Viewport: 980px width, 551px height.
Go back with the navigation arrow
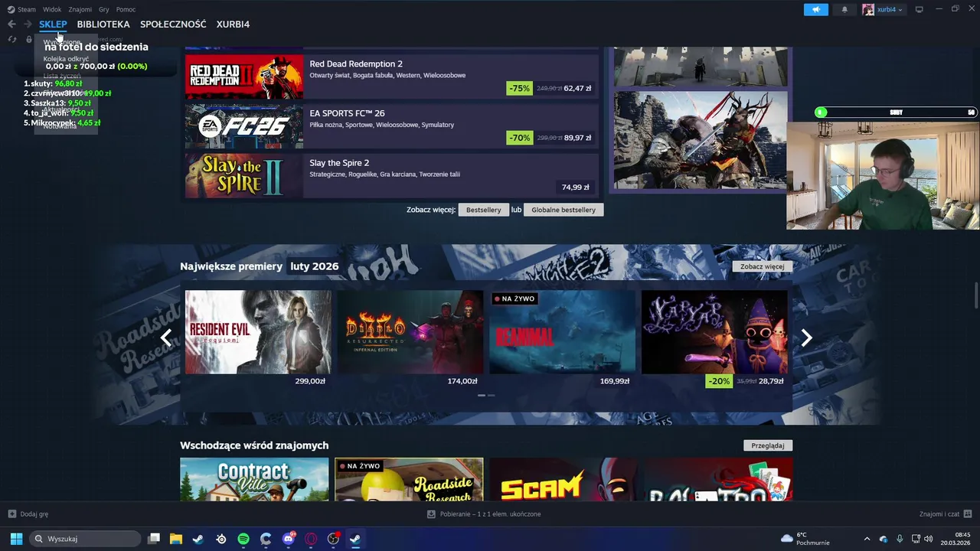[x=11, y=24]
